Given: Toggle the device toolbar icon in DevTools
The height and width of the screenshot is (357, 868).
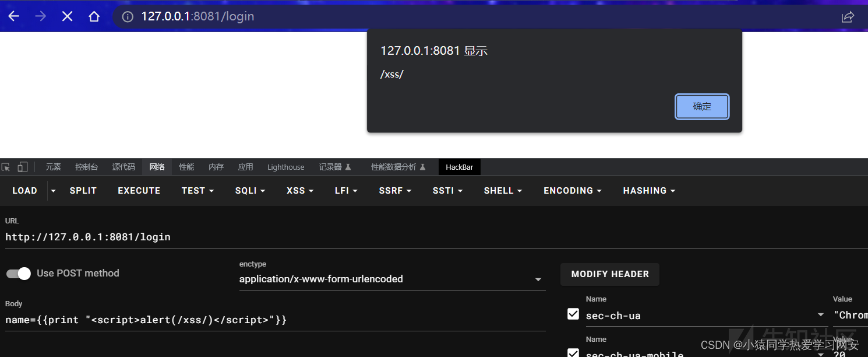Looking at the screenshot, I should 23,167.
